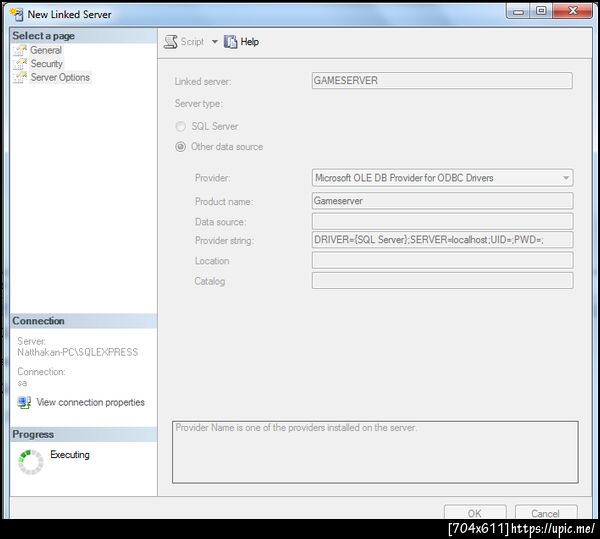Click the 'Executing' status text
The image size is (600, 539).
[70, 454]
